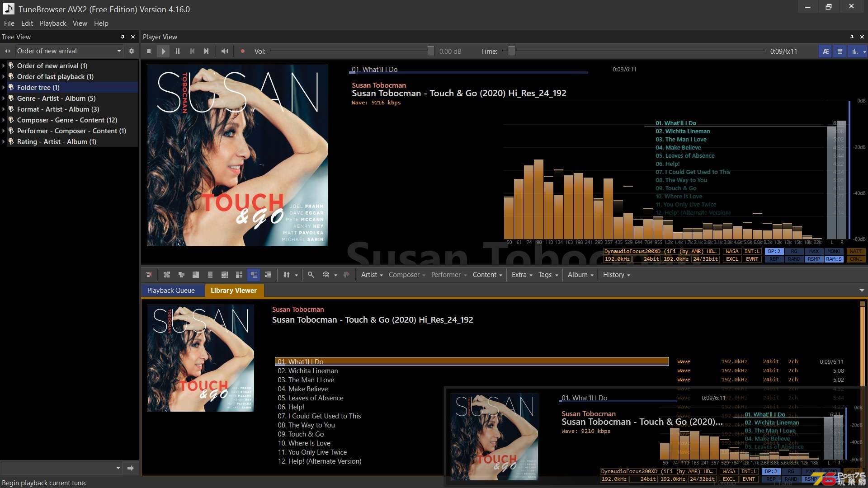868x488 pixels.
Task: Open the Edit menu
Action: pos(27,23)
